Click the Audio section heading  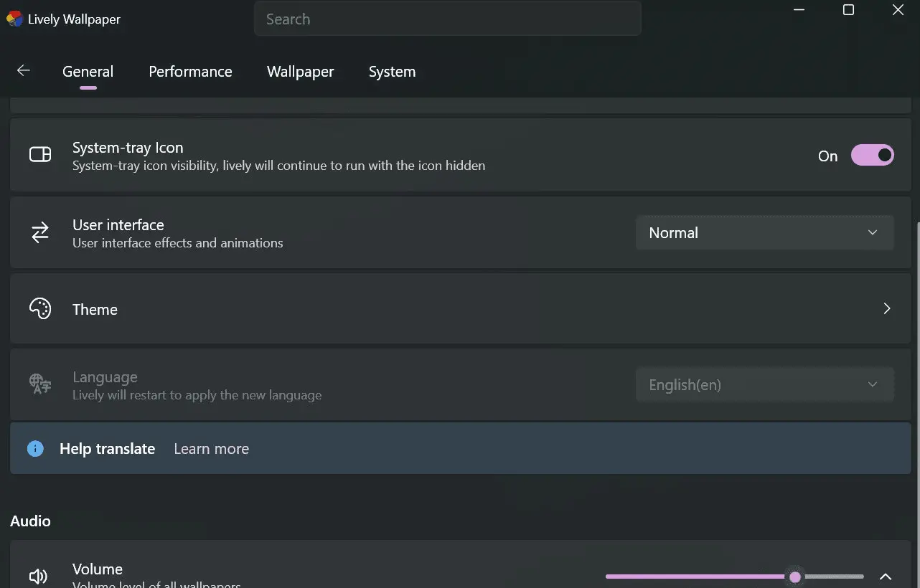pos(30,521)
